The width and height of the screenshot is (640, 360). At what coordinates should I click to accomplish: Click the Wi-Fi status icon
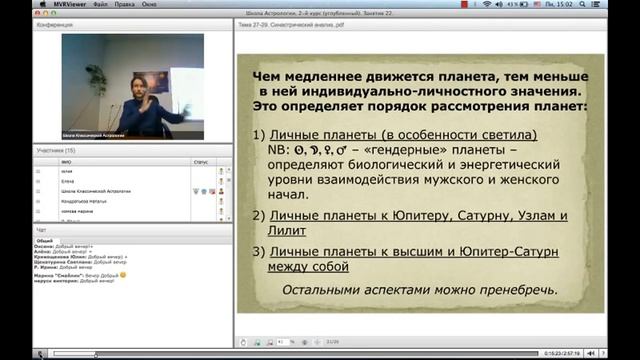pyautogui.click(x=487, y=4)
